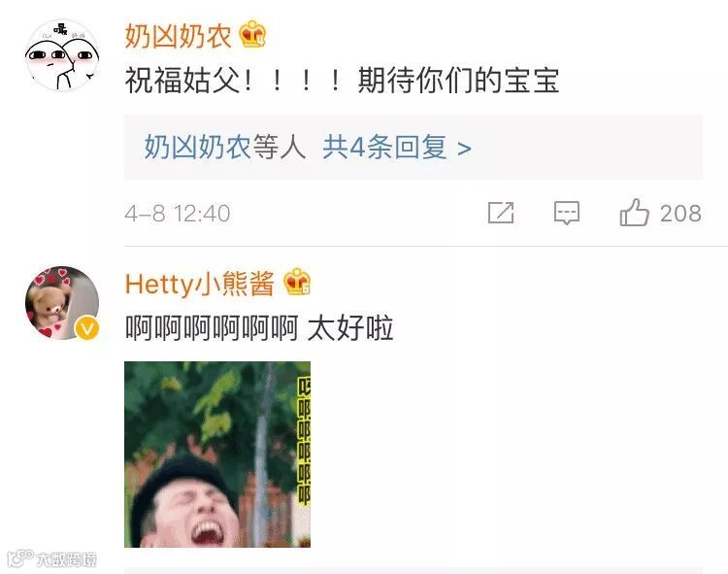This screenshot has height=574, width=728.
Task: Select the comment text 祝福姑父
Action: pos(182,81)
